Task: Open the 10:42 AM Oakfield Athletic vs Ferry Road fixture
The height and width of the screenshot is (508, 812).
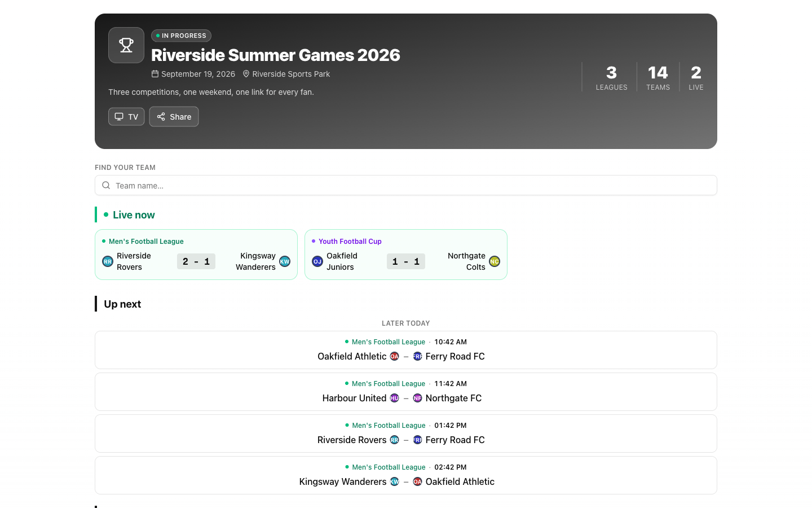Action: pos(406,350)
